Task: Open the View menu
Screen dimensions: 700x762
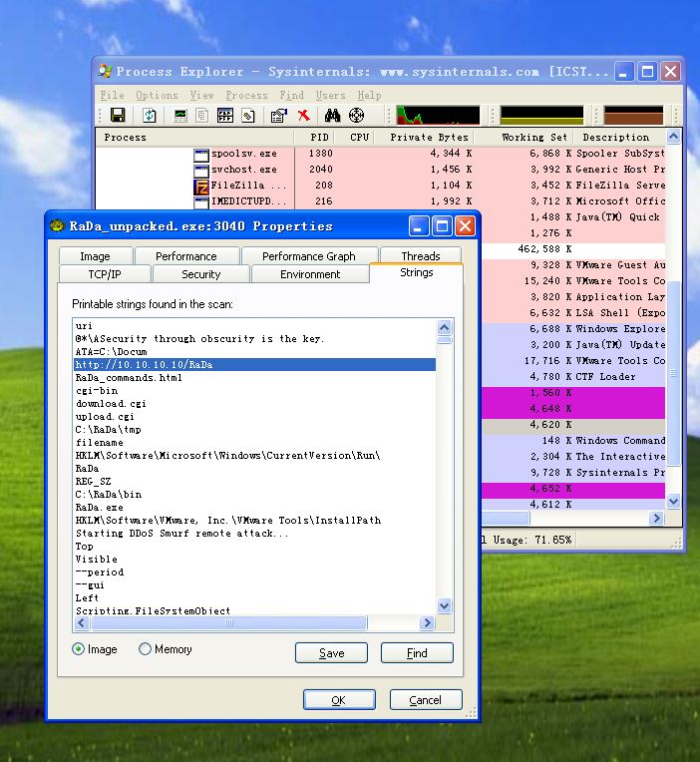Action: coord(201,96)
